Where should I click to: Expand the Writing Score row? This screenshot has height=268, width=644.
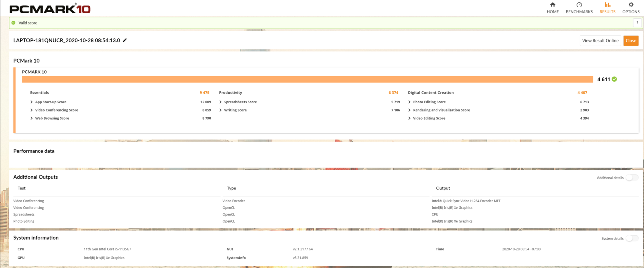coord(309,110)
